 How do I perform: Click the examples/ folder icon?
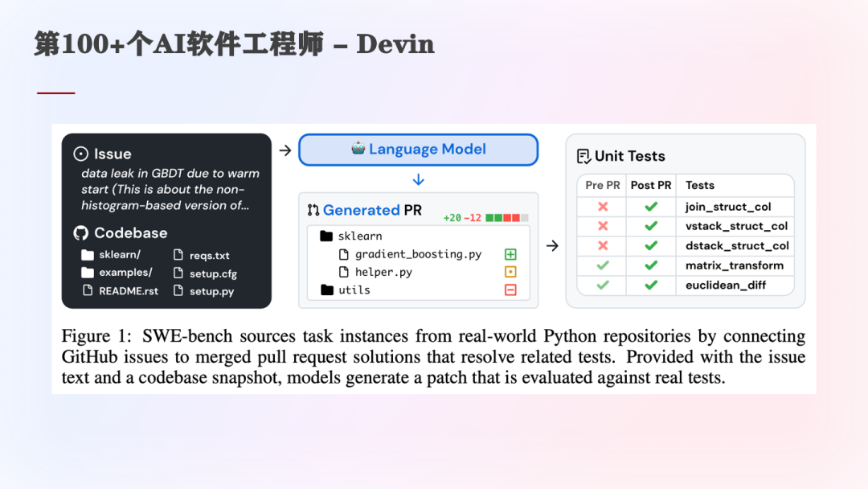pyautogui.click(x=88, y=273)
